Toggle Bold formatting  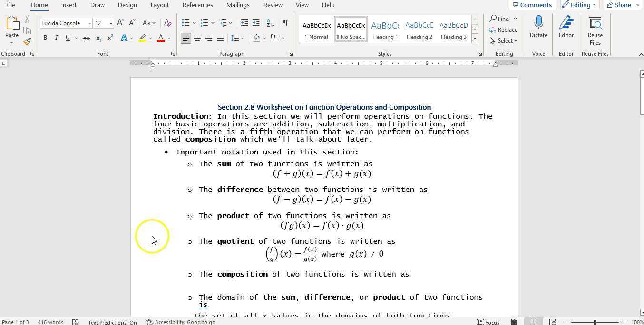pyautogui.click(x=45, y=38)
